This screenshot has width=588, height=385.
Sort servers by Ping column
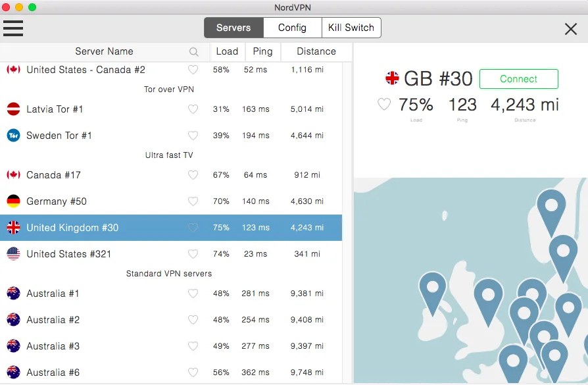click(x=262, y=51)
